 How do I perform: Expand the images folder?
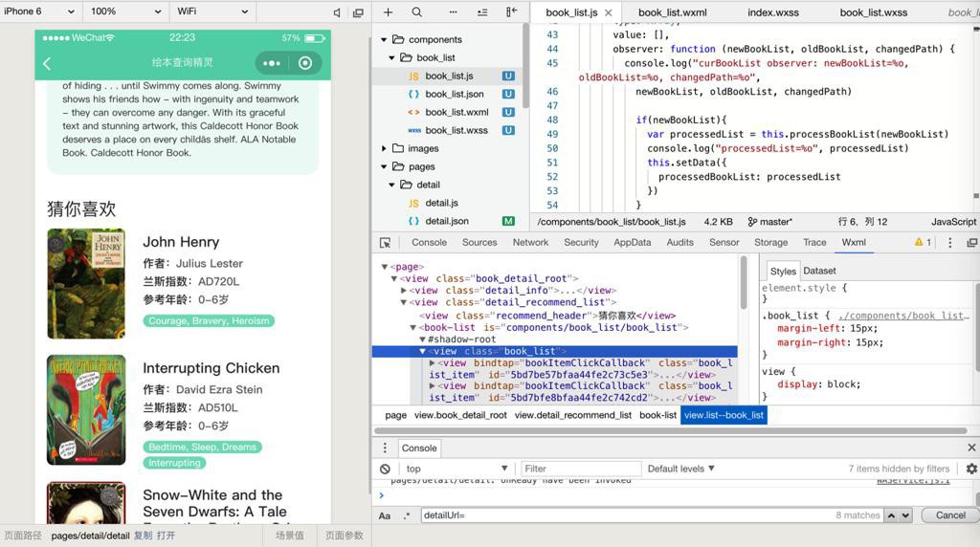coord(384,148)
